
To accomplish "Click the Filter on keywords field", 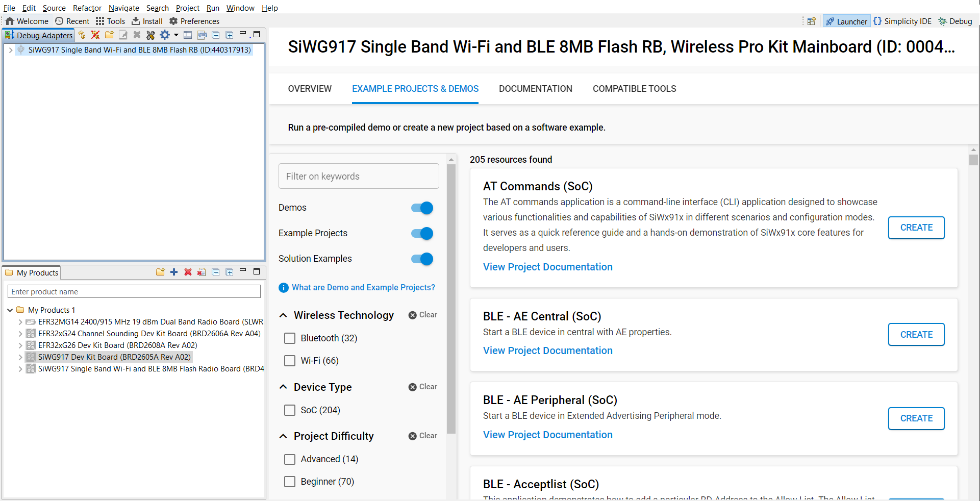I will (x=359, y=176).
